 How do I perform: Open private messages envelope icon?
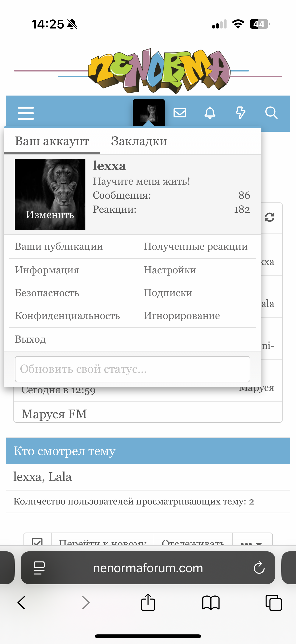point(180,113)
